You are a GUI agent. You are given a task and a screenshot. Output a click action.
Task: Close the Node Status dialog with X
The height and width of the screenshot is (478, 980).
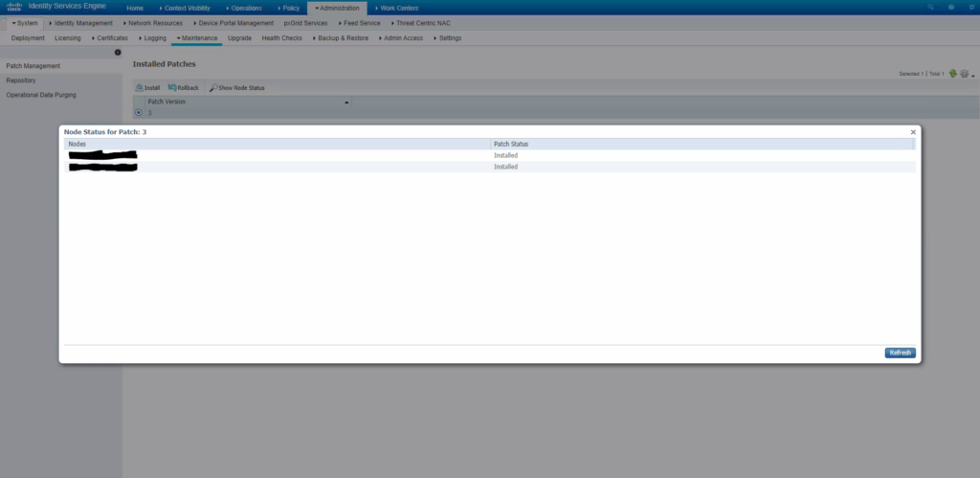(x=913, y=132)
